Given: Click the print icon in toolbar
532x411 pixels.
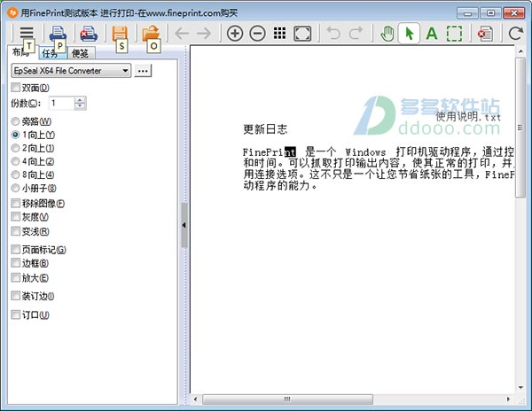Looking at the screenshot, I should (58, 33).
